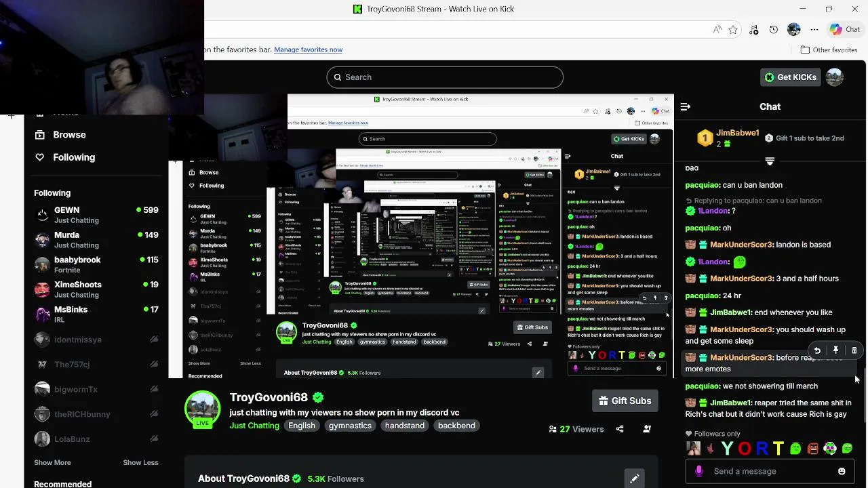Click the Recommended section heading

point(62,484)
